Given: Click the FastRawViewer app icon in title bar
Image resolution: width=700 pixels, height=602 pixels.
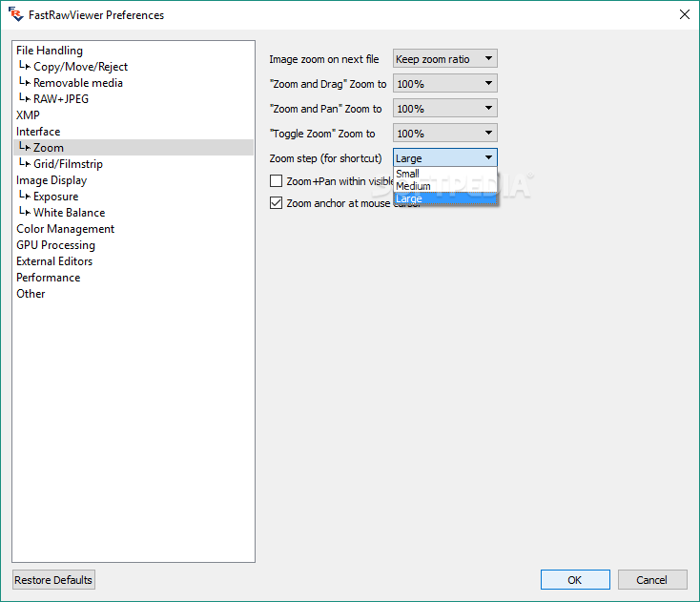Looking at the screenshot, I should coord(15,14).
